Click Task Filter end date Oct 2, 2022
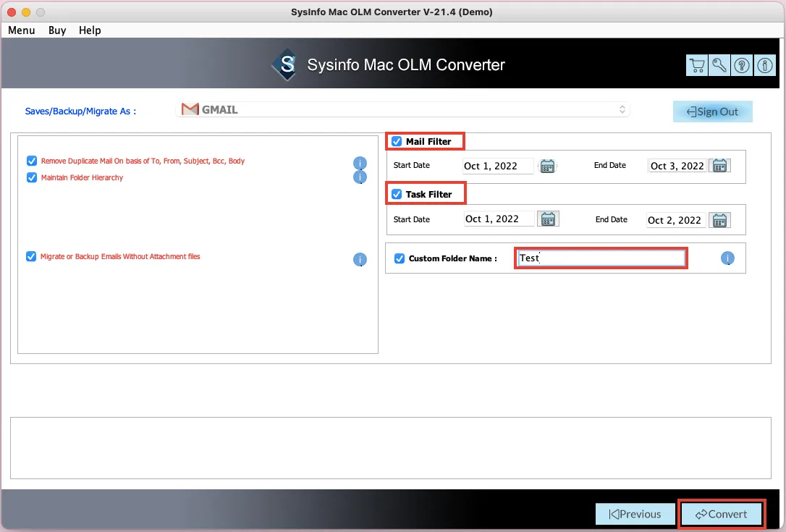The height and width of the screenshot is (532, 786). tap(676, 220)
